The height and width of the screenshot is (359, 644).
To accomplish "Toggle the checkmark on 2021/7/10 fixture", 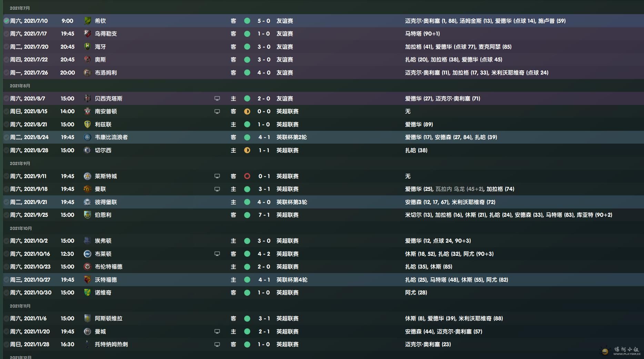I will (7, 21).
